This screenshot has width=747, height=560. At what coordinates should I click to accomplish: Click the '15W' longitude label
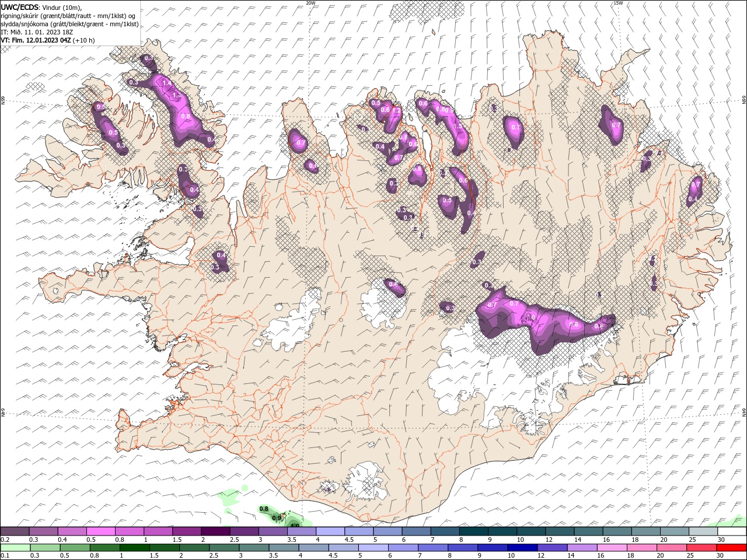pos(618,3)
